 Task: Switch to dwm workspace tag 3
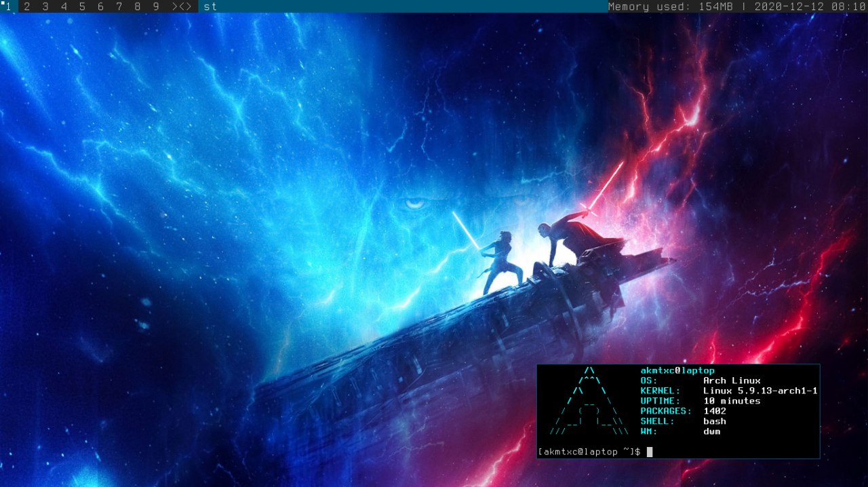45,7
